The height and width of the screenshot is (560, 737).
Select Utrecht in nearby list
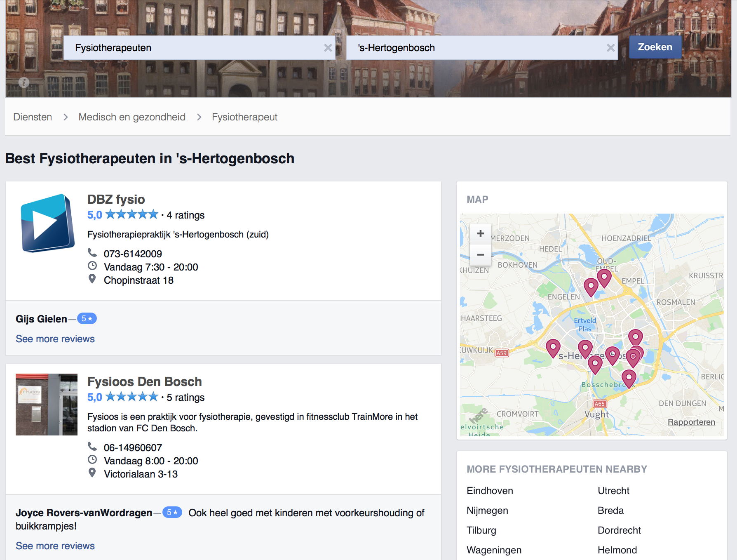(613, 491)
